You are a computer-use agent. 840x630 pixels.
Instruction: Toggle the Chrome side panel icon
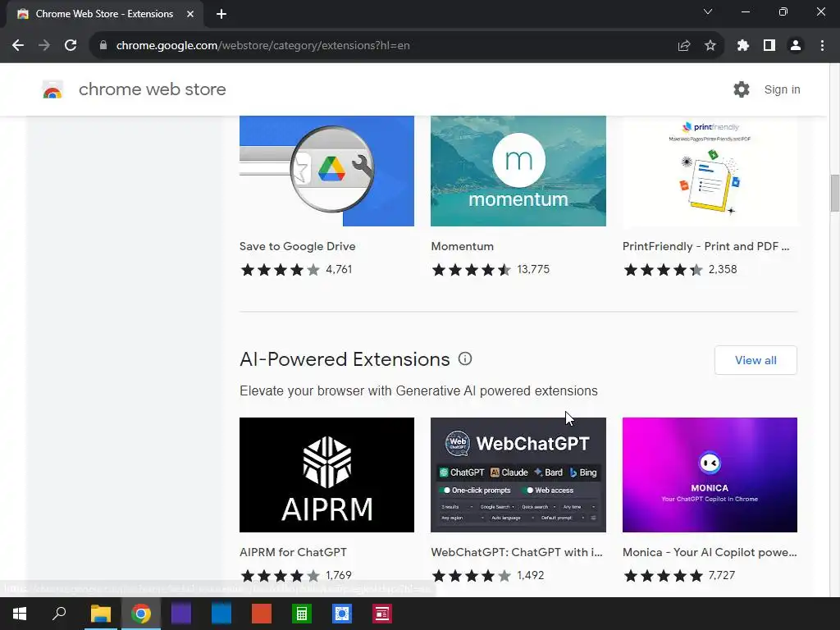coord(769,46)
